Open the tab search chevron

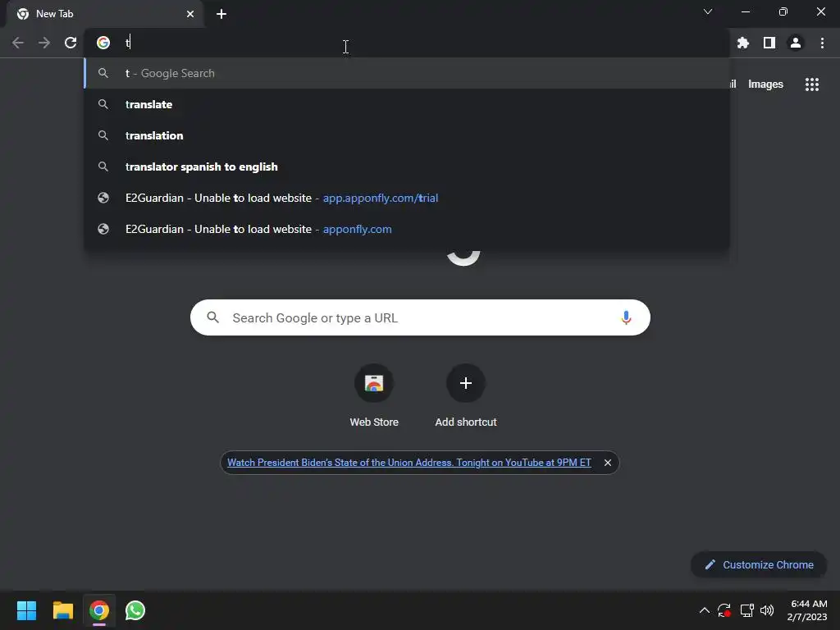tap(708, 11)
